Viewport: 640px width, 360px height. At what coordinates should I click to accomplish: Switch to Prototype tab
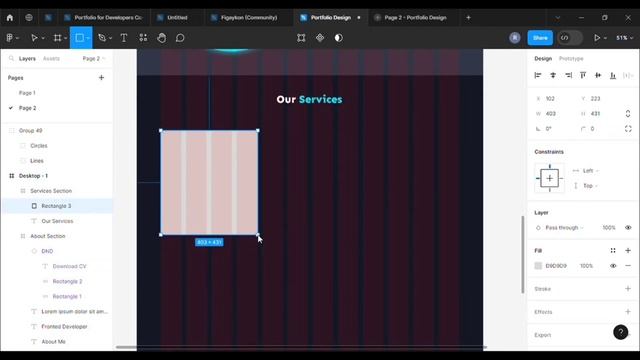pos(571,58)
